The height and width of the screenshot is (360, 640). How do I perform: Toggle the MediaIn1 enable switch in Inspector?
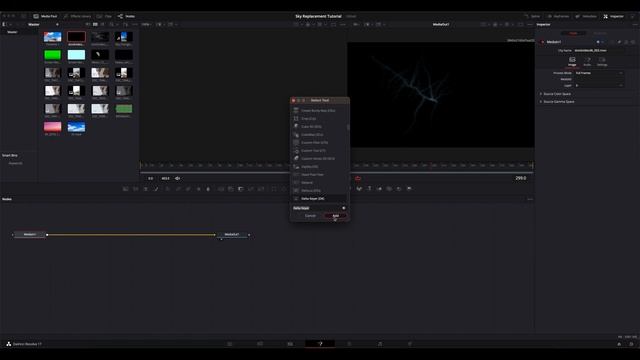click(543, 42)
